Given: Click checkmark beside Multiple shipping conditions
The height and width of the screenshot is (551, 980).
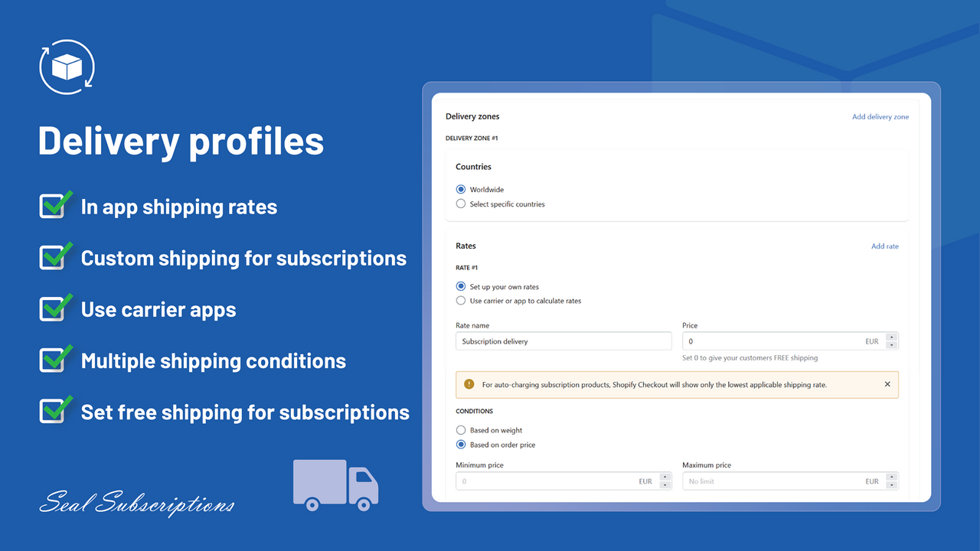Looking at the screenshot, I should [55, 359].
